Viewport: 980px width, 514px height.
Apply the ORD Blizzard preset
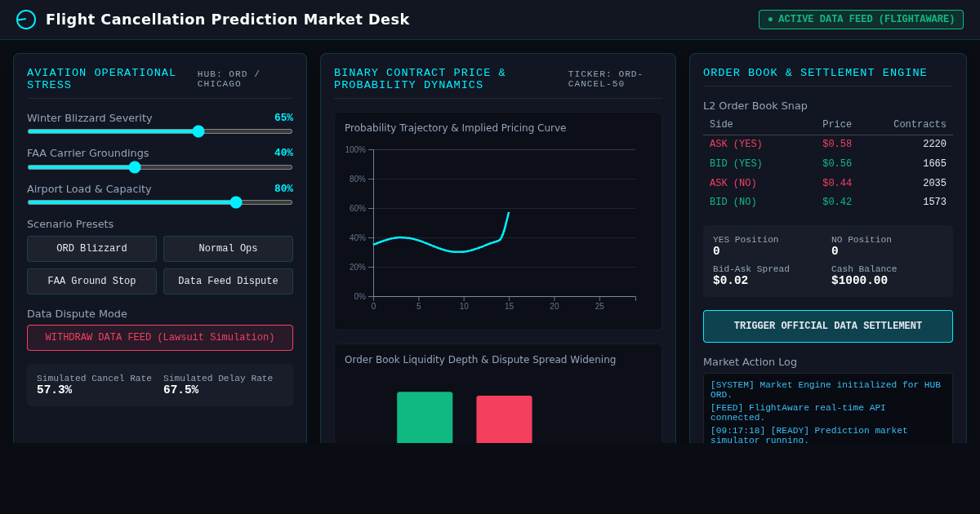pos(91,249)
